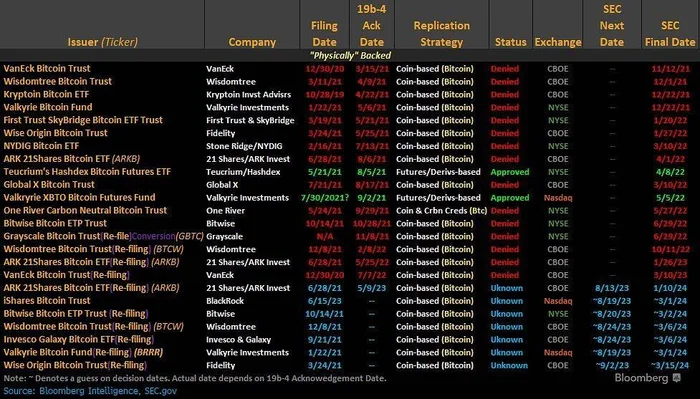Select the Grayscale Bitcoin Trust Conversion text
Viewport: 700px width, 399px height.
click(x=153, y=237)
